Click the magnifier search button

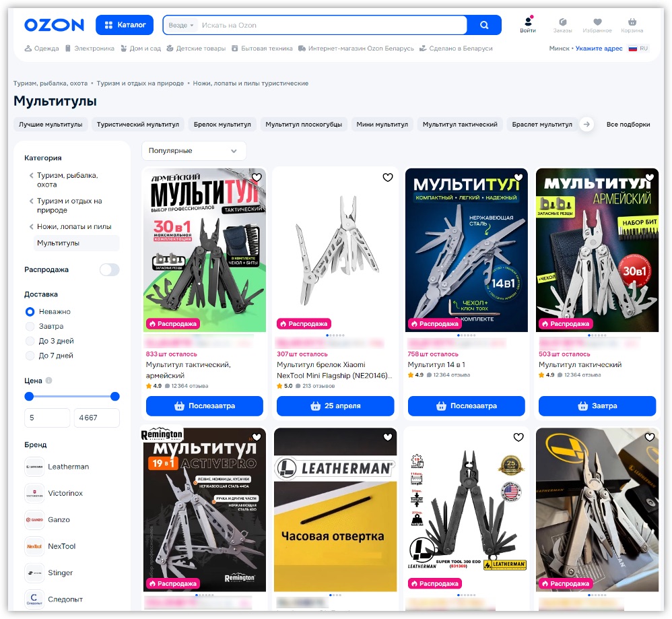pyautogui.click(x=483, y=26)
